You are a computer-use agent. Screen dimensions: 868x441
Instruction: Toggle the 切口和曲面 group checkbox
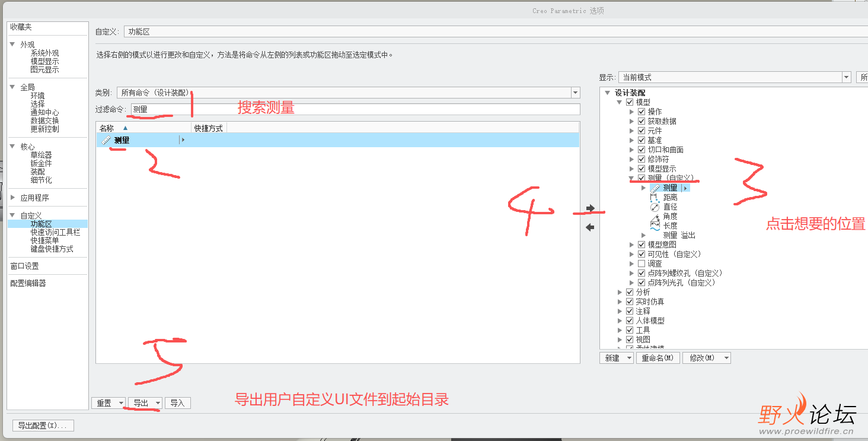tap(642, 150)
